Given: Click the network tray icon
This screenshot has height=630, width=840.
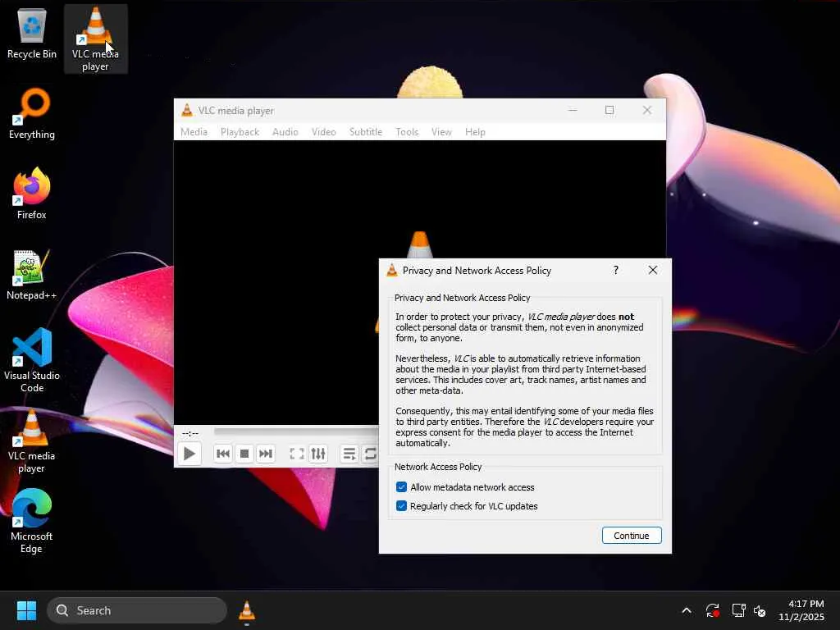Looking at the screenshot, I should pos(739,610).
